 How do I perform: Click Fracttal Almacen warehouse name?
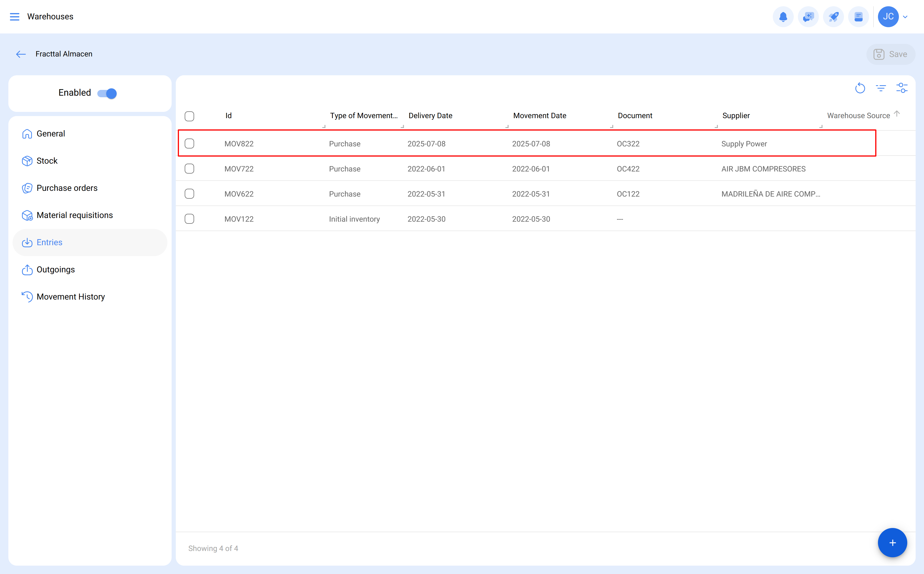point(64,54)
